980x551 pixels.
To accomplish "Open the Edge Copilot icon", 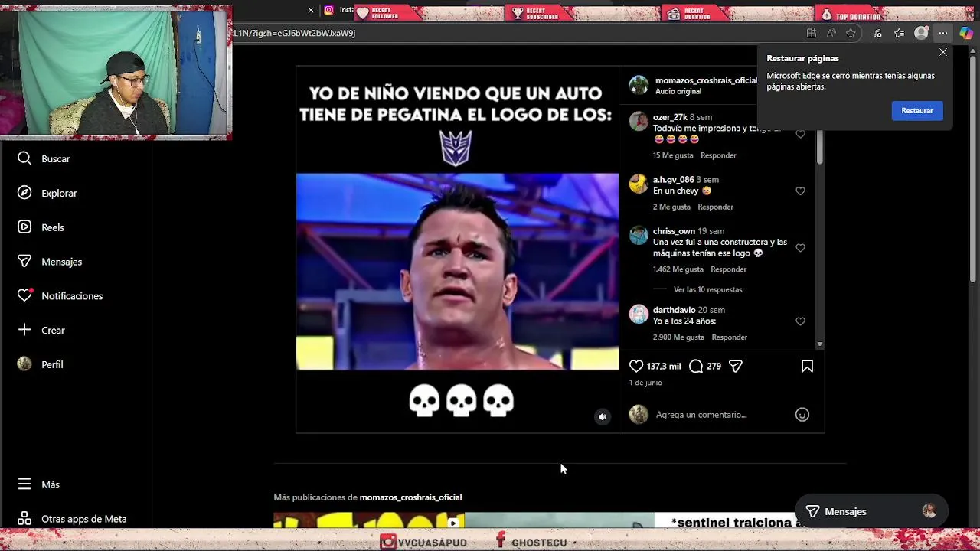I will 966,33.
